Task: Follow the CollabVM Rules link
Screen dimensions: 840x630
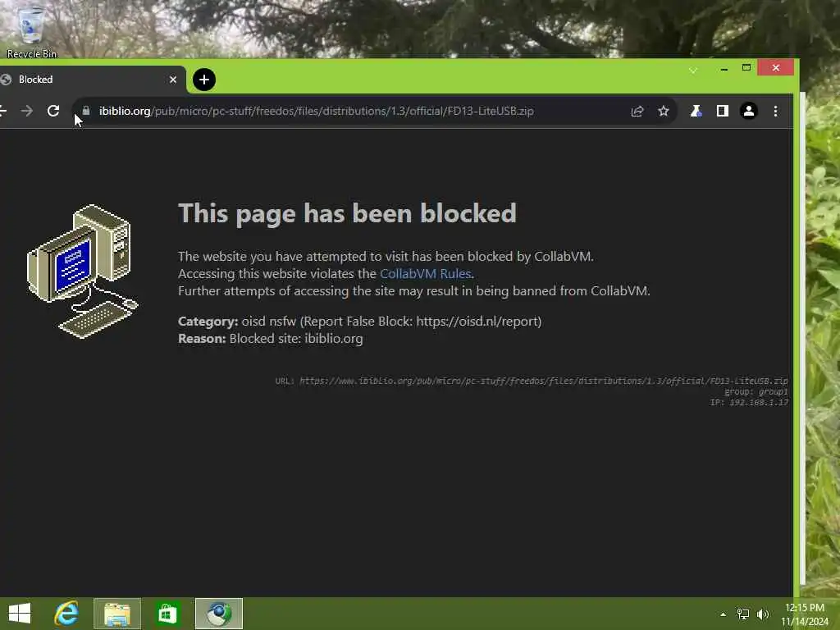Action: 426,274
